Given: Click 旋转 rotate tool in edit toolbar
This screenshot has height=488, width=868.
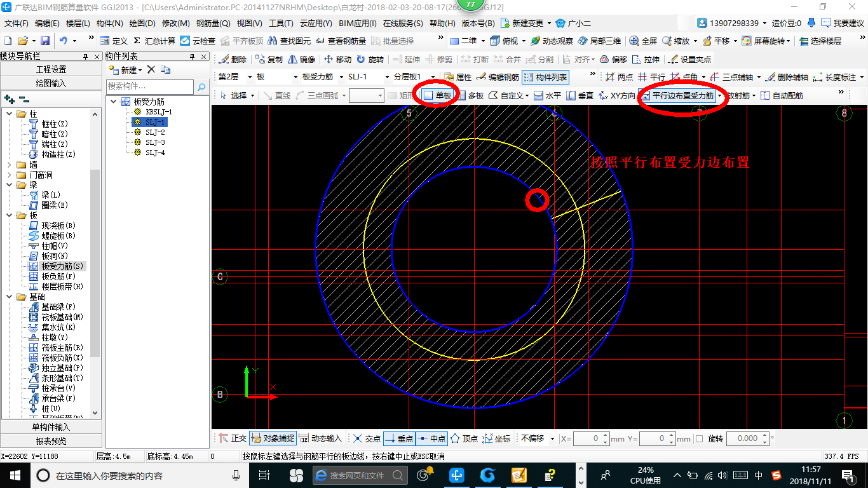Looking at the screenshot, I should [x=370, y=59].
